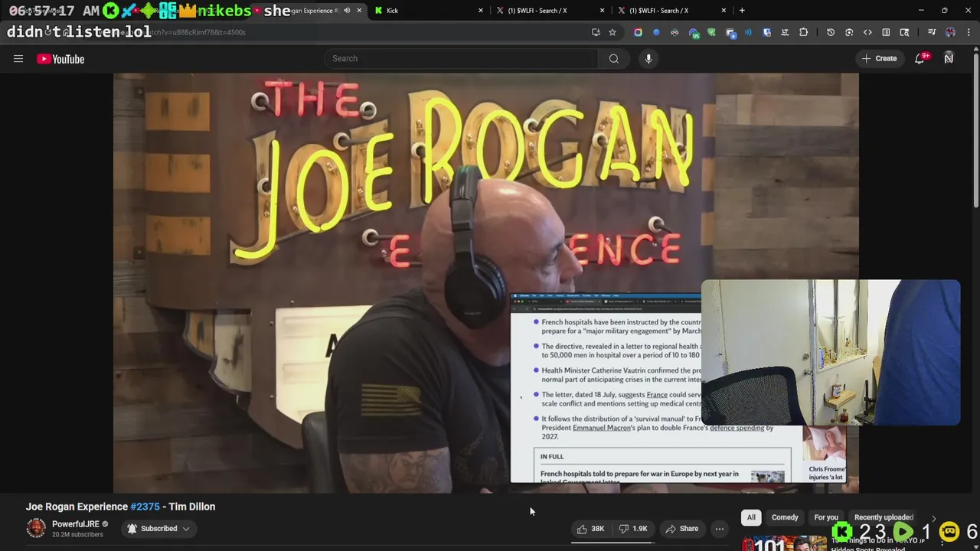Image resolution: width=980 pixels, height=551 pixels.
Task: Open the browser profile avatar
Action: [x=950, y=32]
